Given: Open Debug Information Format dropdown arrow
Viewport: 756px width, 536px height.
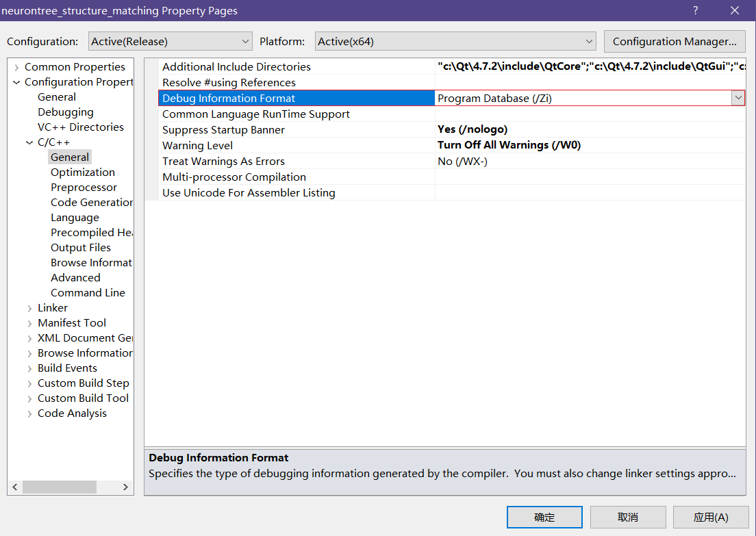Looking at the screenshot, I should pos(738,98).
